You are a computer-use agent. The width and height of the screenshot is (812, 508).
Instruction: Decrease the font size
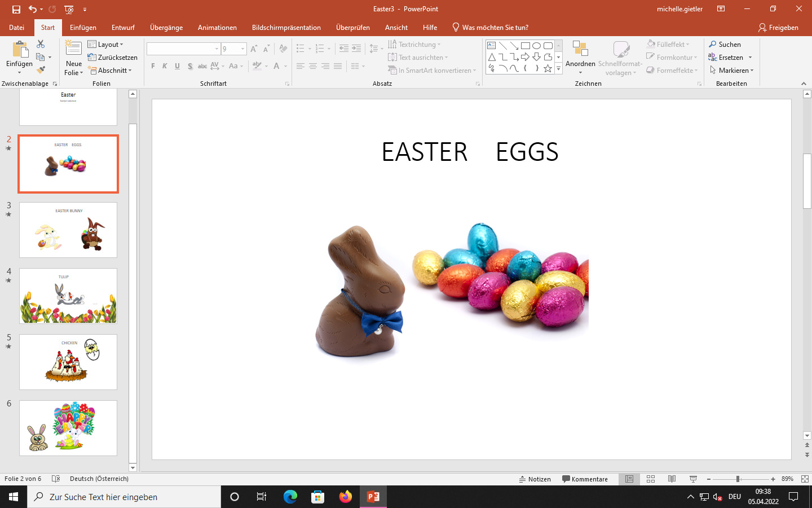(x=266, y=49)
